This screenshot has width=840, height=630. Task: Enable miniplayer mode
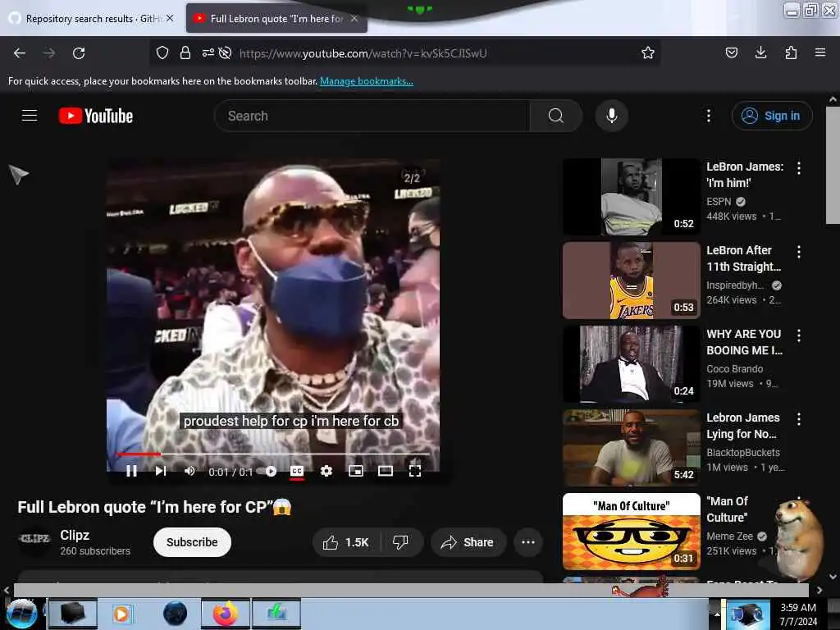(x=356, y=471)
